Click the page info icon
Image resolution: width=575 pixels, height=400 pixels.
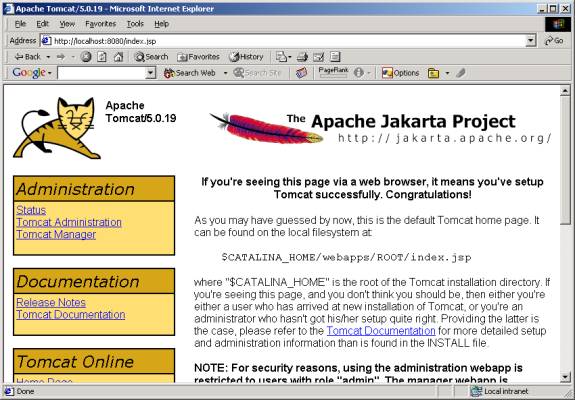click(x=359, y=73)
